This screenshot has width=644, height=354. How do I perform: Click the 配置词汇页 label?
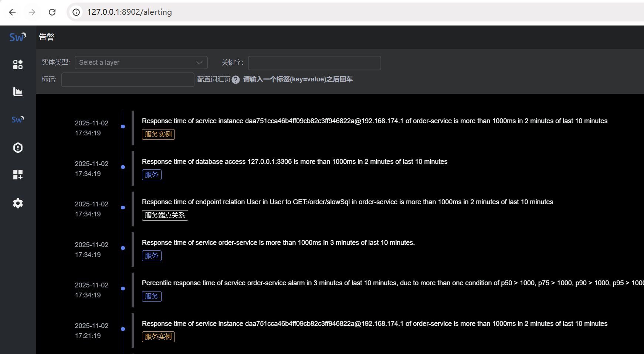(x=214, y=79)
